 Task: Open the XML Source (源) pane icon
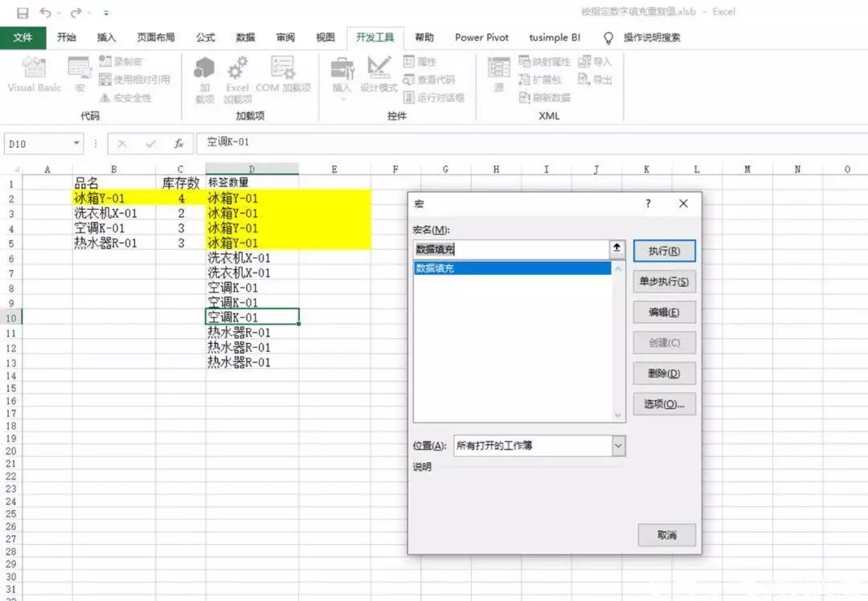pos(499,74)
